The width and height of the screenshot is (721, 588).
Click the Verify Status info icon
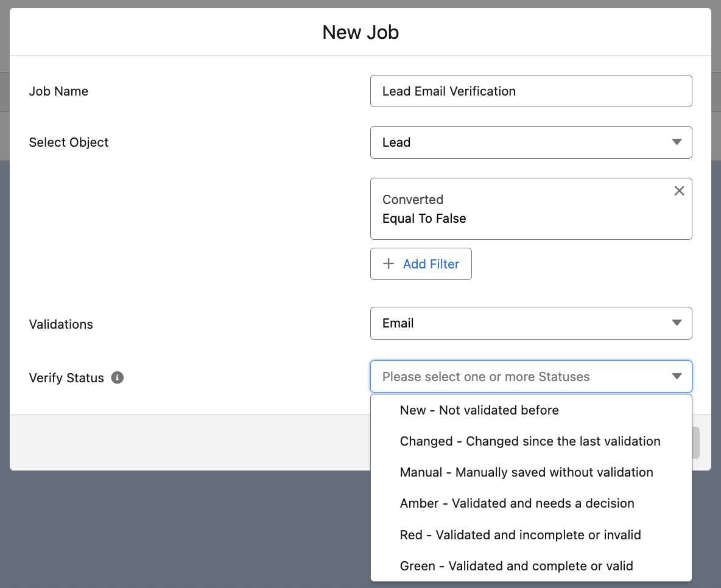click(118, 378)
